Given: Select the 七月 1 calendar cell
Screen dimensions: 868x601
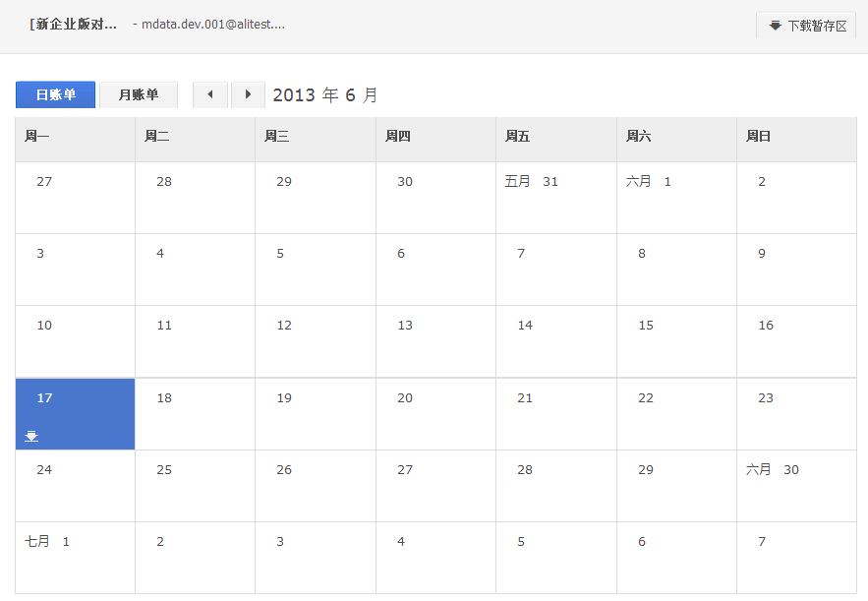Looking at the screenshot, I should [76, 558].
